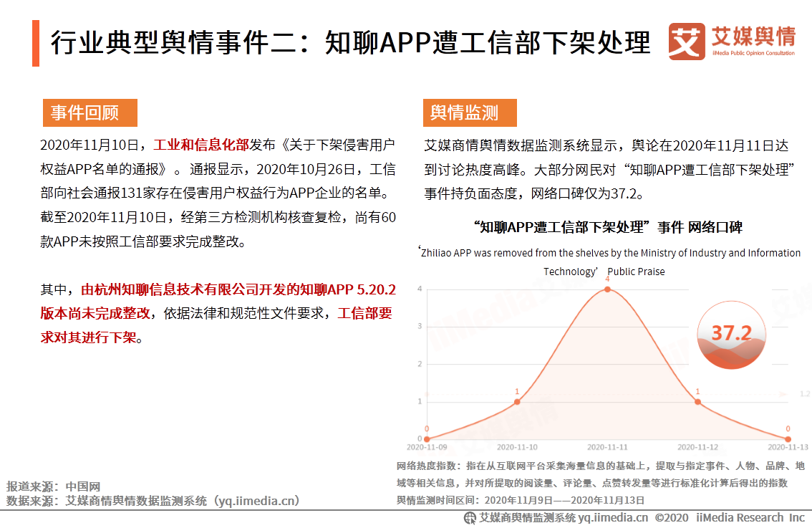This screenshot has width=812, height=528.
Task: Click the 37.2 reputation score gauge
Action: click(731, 335)
